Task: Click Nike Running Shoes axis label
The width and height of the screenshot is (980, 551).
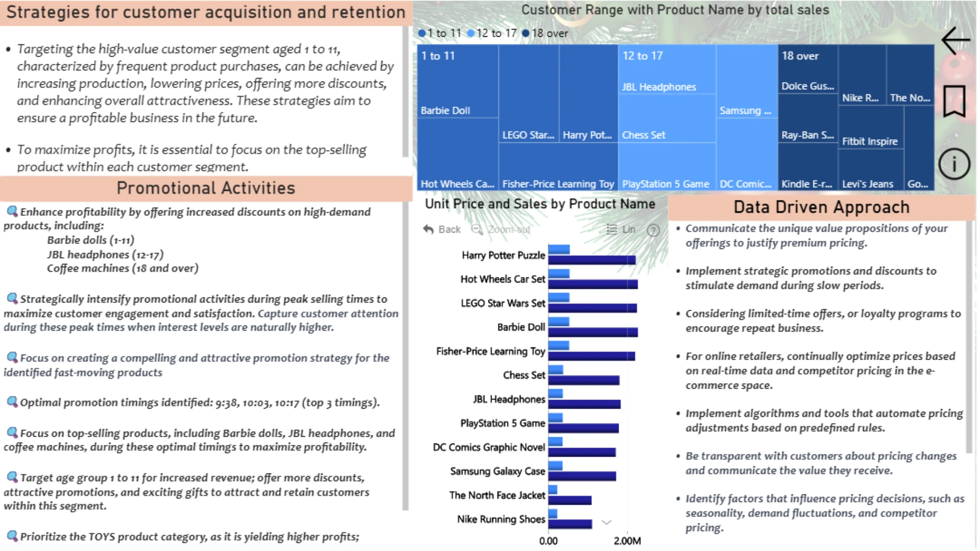Action: 501,519
